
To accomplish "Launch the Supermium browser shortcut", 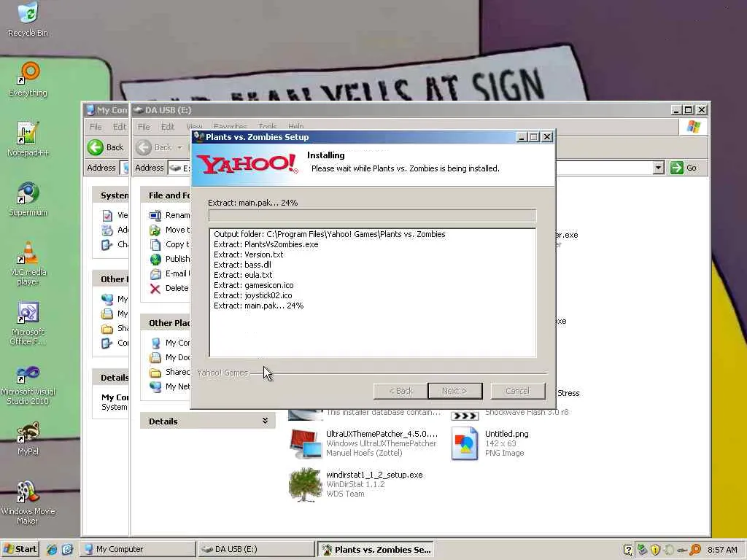I will [28, 199].
